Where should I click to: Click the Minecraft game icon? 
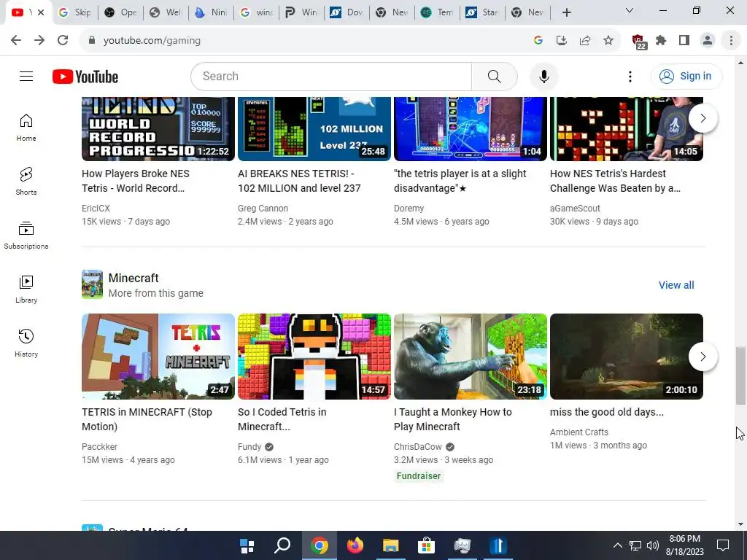click(92, 284)
